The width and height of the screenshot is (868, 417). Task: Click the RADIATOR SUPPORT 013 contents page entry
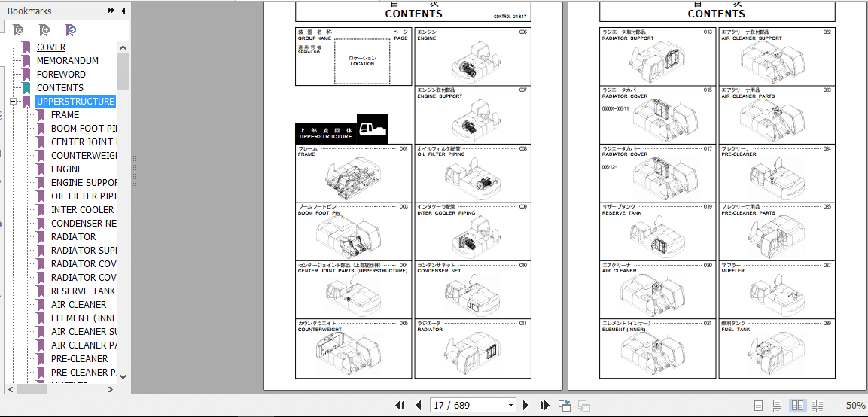click(x=658, y=56)
